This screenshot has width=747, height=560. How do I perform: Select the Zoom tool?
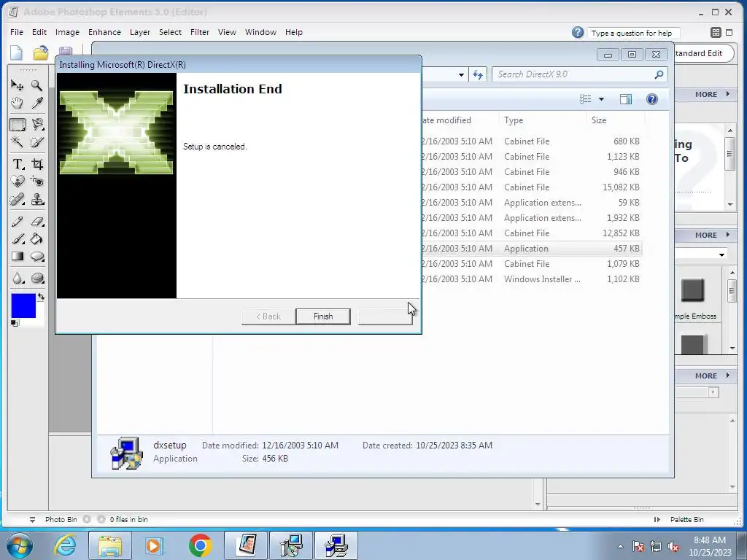coord(36,85)
